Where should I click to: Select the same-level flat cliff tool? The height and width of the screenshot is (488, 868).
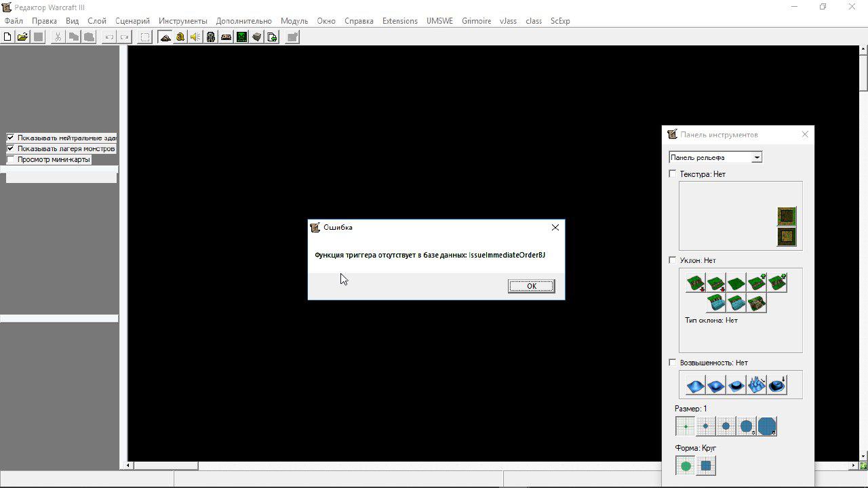coord(736,283)
